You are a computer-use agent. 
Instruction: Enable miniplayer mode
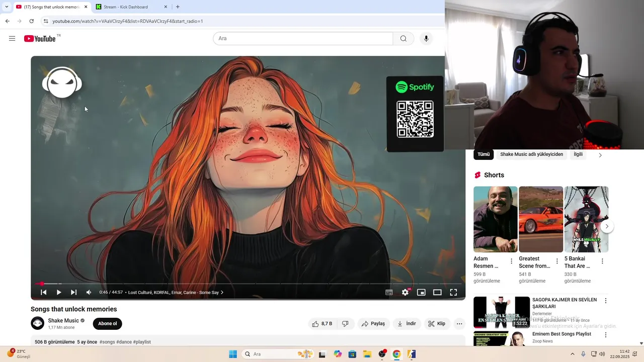[421, 292]
